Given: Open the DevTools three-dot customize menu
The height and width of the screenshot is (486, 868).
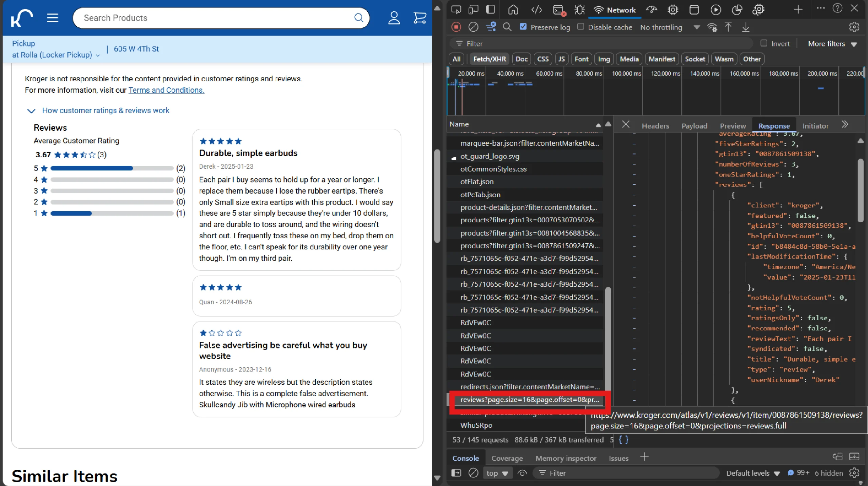Looking at the screenshot, I should [821, 9].
